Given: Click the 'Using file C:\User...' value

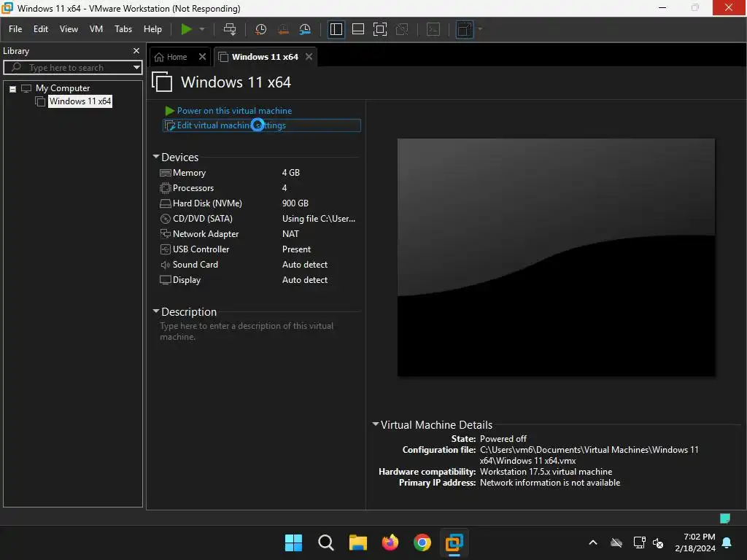Looking at the screenshot, I should [319, 219].
